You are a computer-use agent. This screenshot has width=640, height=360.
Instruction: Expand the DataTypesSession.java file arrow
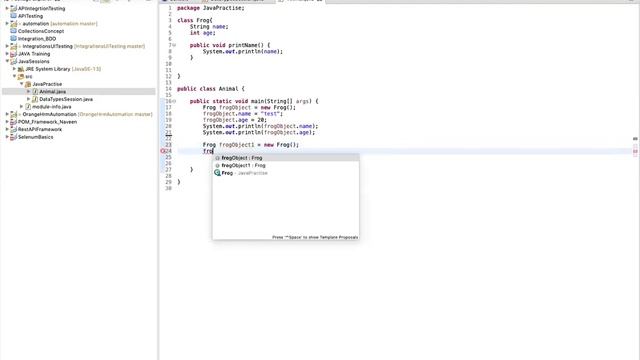pos(29,99)
